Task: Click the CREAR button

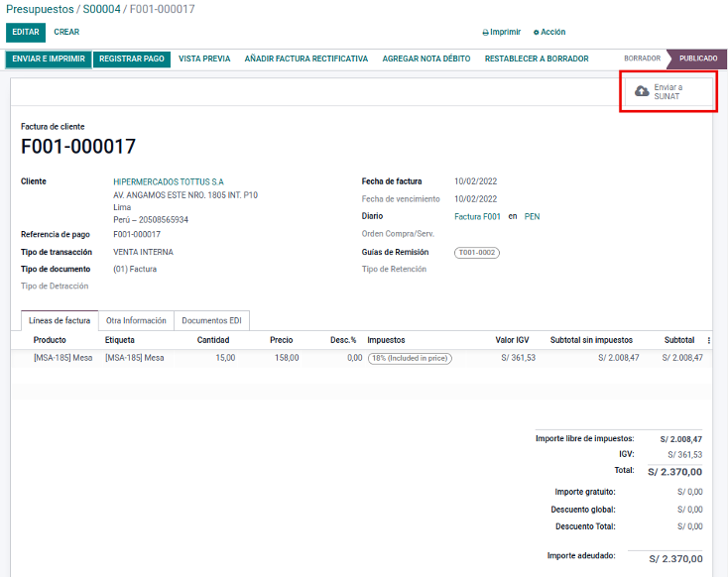Action: [x=66, y=33]
